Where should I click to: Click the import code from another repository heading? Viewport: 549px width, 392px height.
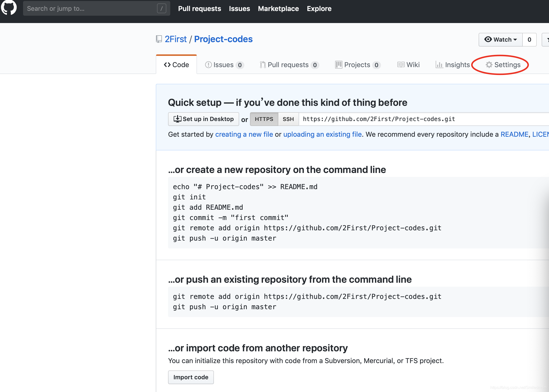coord(258,348)
